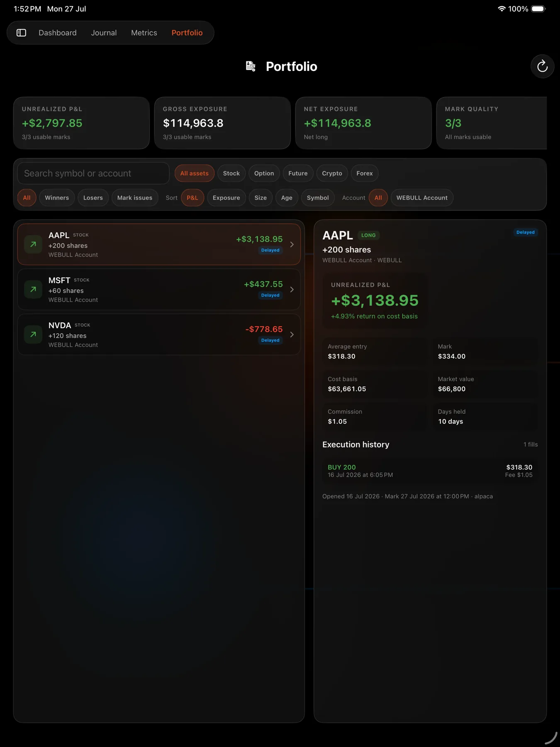
Task: Click the Mark $334.00 value
Action: [451, 356]
